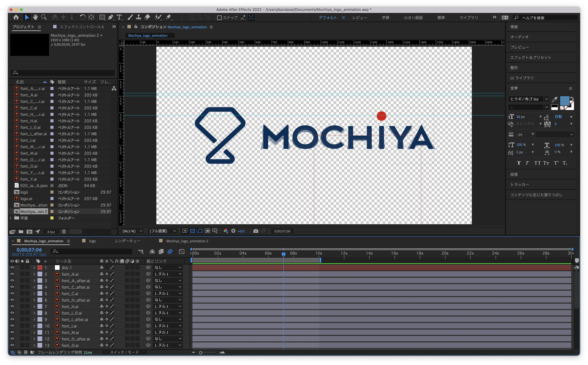Select the Rotation tool

tap(82, 17)
